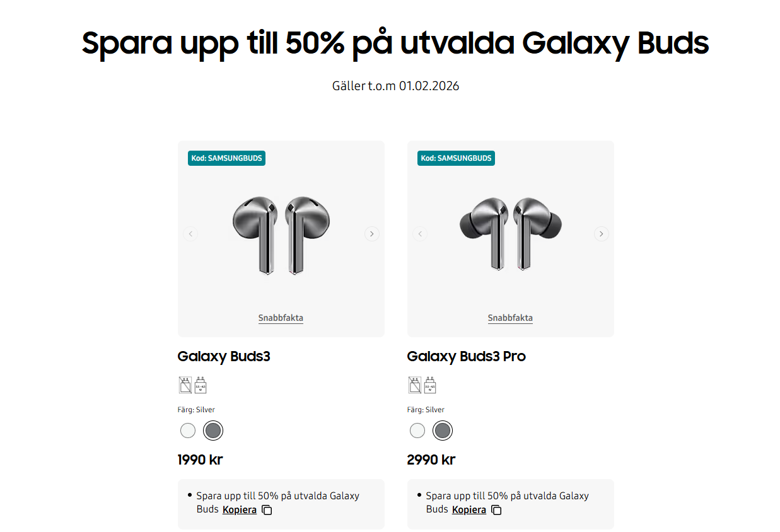Click the left carousel arrow on Galaxy Buds3 Pro

point(420,233)
